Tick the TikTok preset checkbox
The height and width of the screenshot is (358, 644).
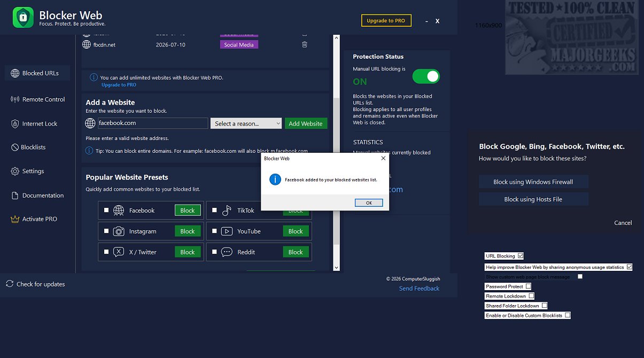tap(215, 211)
